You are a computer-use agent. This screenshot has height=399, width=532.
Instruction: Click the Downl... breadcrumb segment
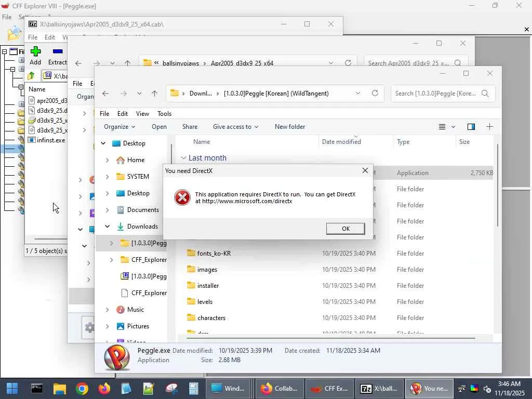point(201,94)
